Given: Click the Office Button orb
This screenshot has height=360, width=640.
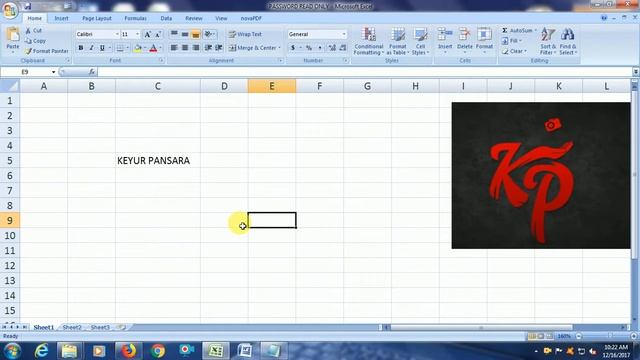Looking at the screenshot, I should tap(10, 10).
